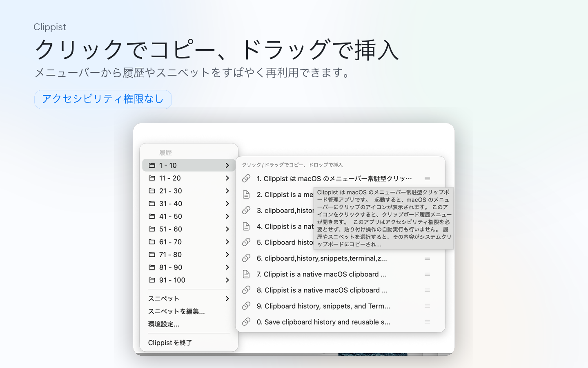Screen dimensions: 588x368
Task: Expand the 61 - 70 submenu chevron
Action: click(227, 242)
